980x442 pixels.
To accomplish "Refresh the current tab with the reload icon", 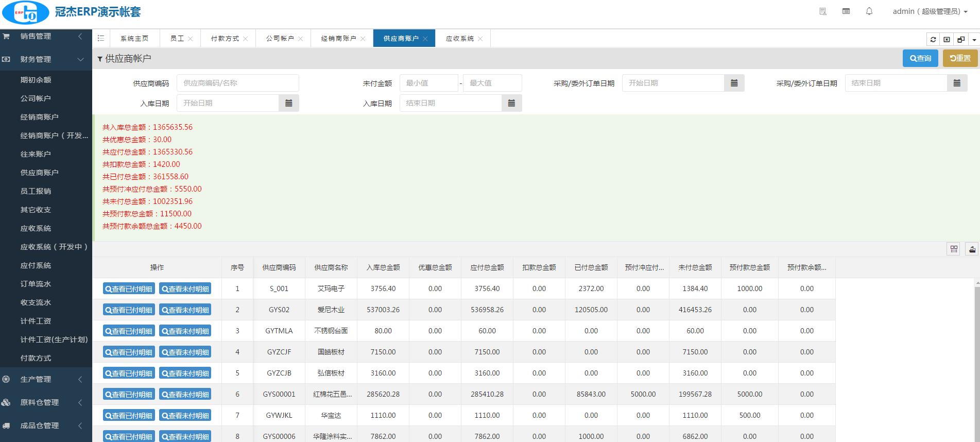I will pyautogui.click(x=933, y=40).
